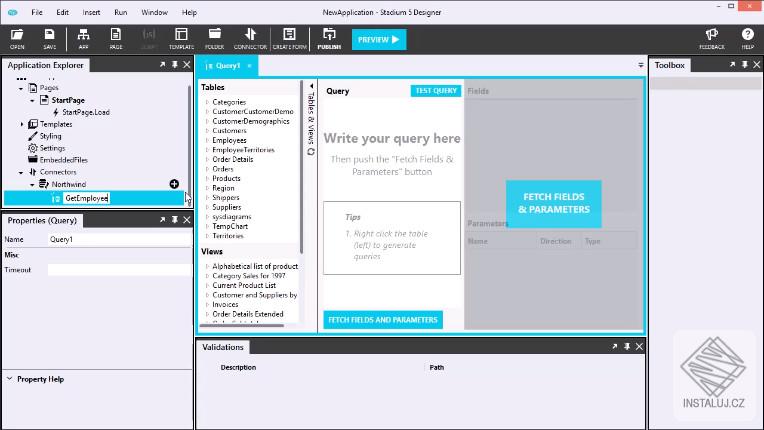Image resolution: width=764 pixels, height=430 pixels.
Task: Open the document tab list dropdown
Action: (641, 65)
